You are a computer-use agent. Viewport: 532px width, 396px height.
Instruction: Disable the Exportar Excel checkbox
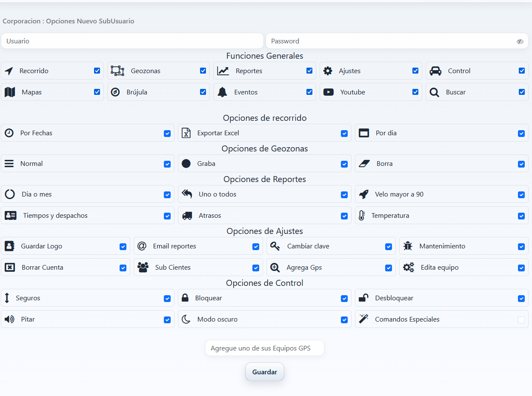(x=344, y=134)
